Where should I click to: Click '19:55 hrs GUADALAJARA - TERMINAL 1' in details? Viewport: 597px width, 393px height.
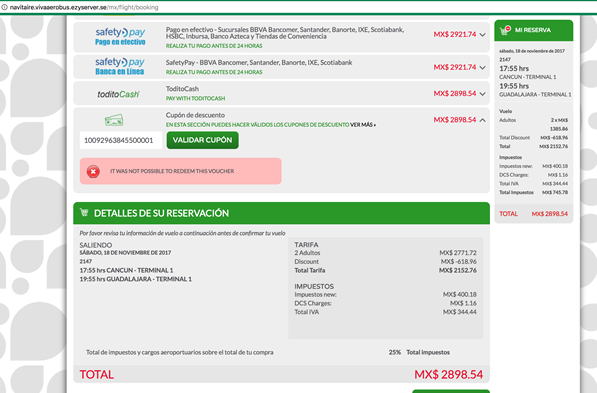pyautogui.click(x=136, y=279)
